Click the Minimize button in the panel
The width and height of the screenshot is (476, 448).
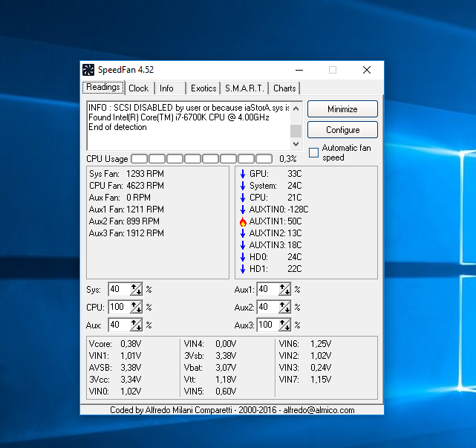point(342,109)
